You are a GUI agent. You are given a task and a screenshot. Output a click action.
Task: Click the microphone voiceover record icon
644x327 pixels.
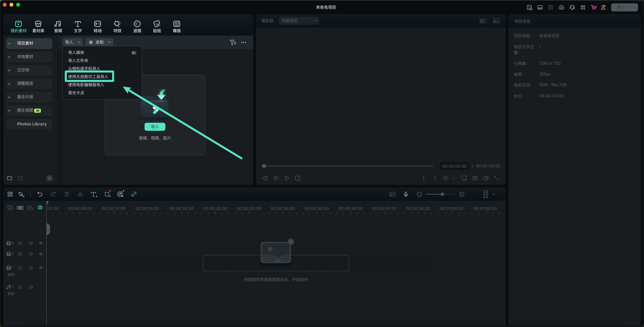point(406,194)
